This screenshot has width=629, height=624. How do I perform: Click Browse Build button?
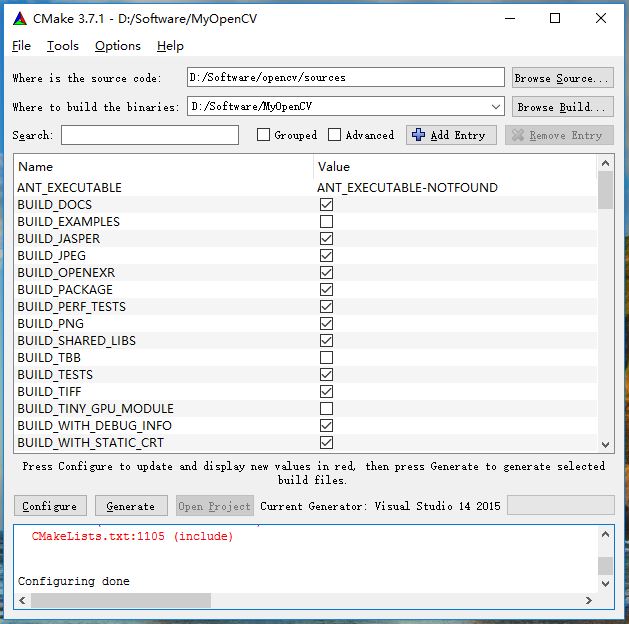[x=562, y=107]
